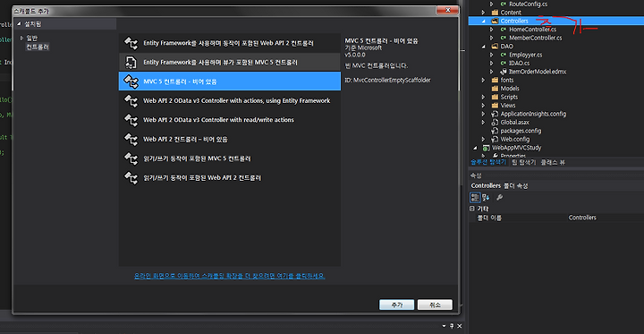This screenshot has height=334, width=644.
Task: Open property pages wrench icon
Action: click(499, 197)
